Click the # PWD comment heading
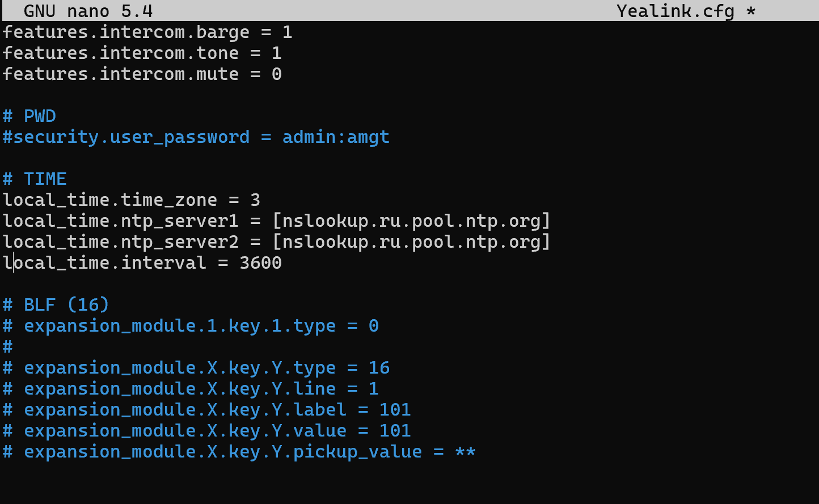The height and width of the screenshot is (504, 819). (29, 116)
